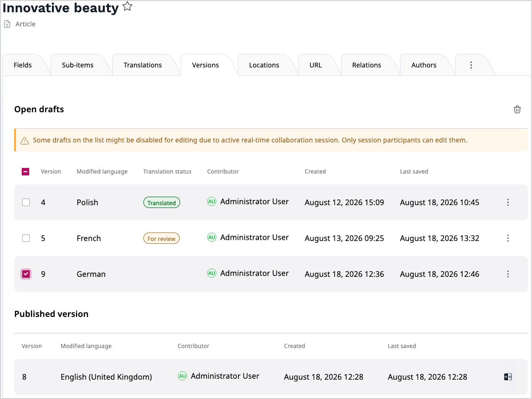Open actions menu for Polish version 4
Image resolution: width=532 pixels, height=399 pixels.
pyautogui.click(x=507, y=202)
